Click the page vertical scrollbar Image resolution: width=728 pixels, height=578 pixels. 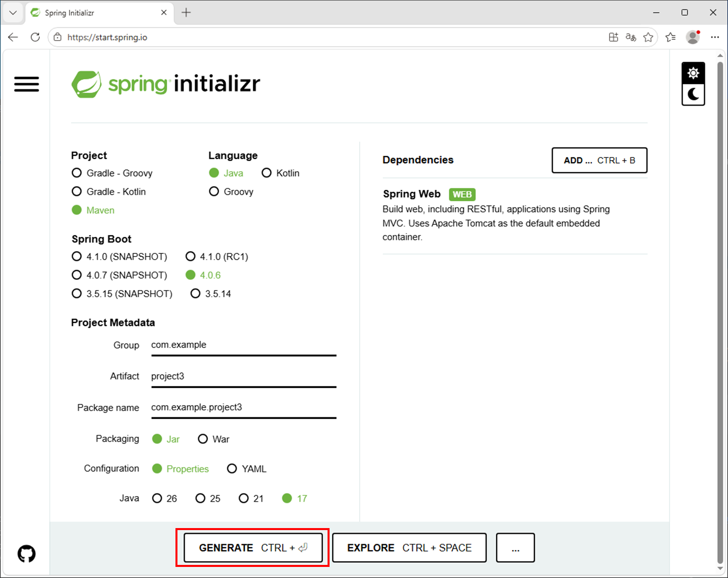[720, 312]
